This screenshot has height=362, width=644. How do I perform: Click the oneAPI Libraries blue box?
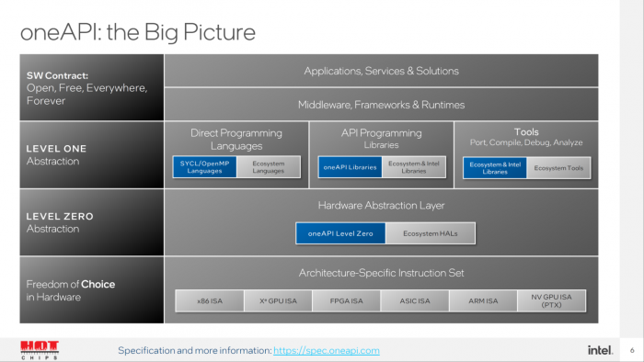(350, 167)
